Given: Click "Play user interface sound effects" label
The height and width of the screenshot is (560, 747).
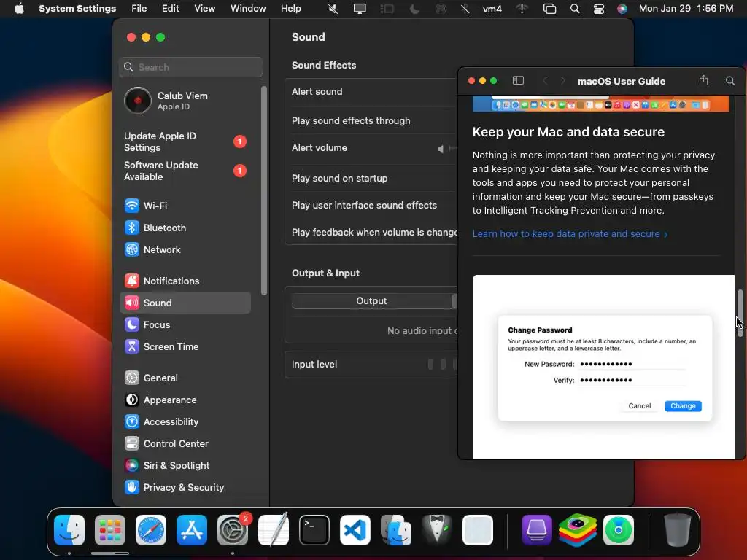Looking at the screenshot, I should pos(364,205).
